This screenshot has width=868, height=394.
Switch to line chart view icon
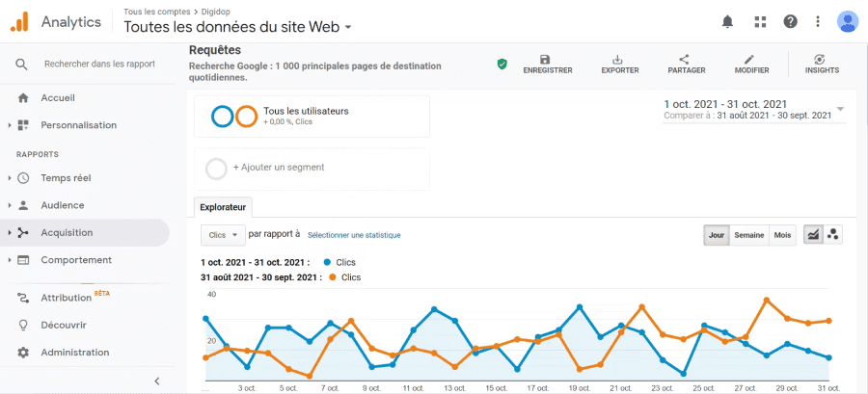pyautogui.click(x=813, y=235)
